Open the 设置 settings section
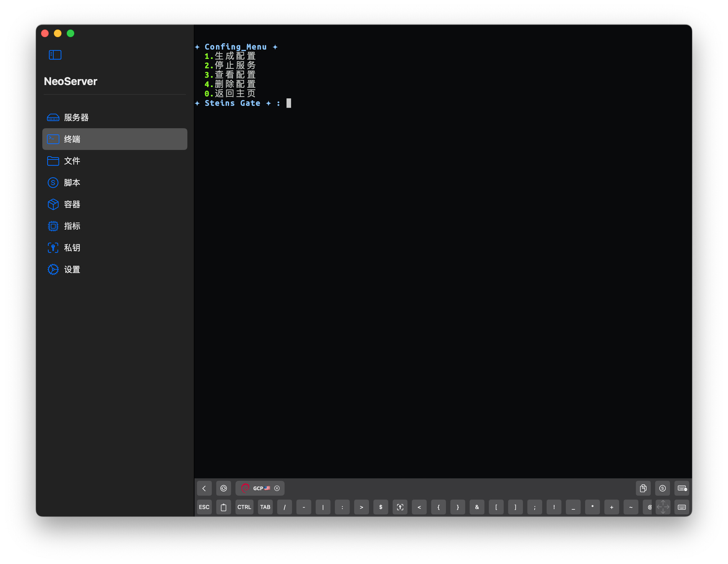This screenshot has height=564, width=728. tap(72, 269)
